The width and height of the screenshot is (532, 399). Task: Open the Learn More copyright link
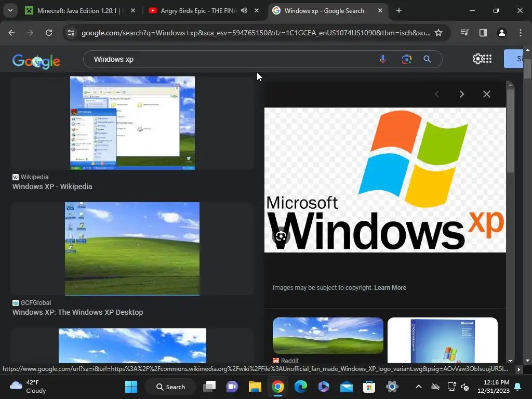pos(390,288)
